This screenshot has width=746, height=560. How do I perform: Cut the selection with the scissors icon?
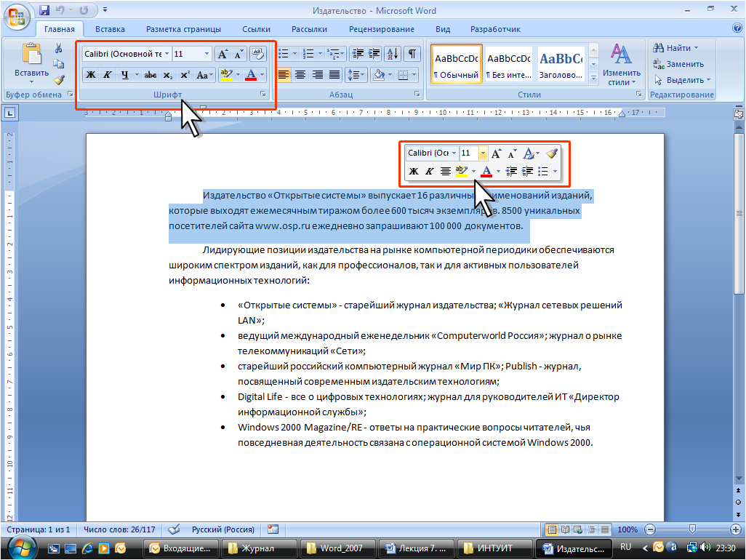pos(58,48)
